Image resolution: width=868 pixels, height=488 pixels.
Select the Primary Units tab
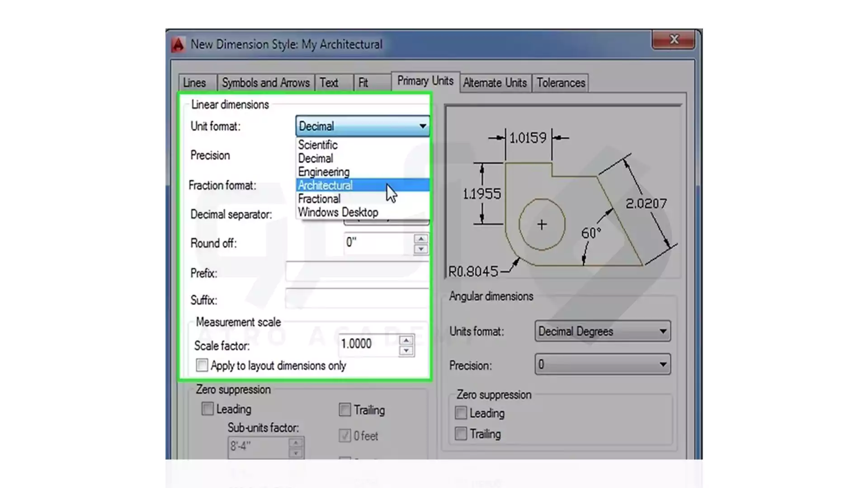(x=425, y=81)
